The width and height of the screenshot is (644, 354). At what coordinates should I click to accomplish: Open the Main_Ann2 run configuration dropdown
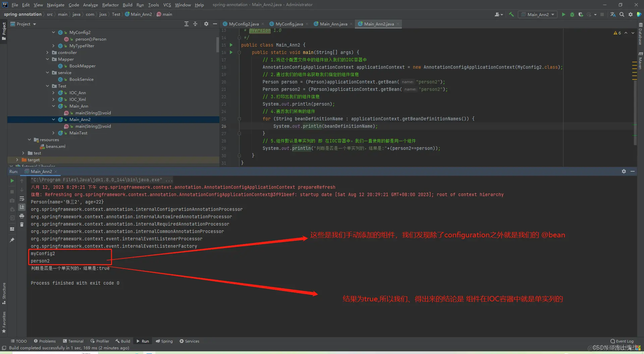pyautogui.click(x=538, y=14)
